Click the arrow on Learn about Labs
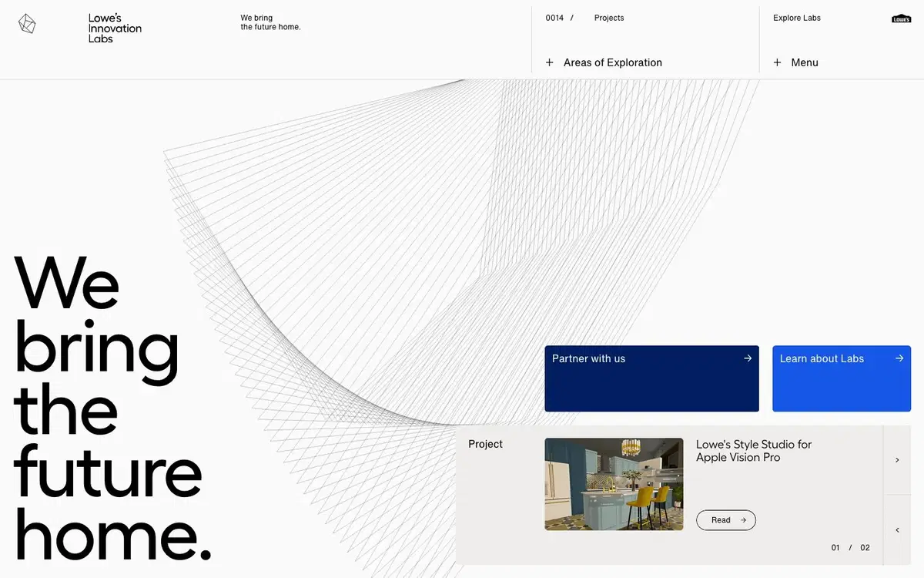This screenshot has width=924, height=578. (x=899, y=358)
